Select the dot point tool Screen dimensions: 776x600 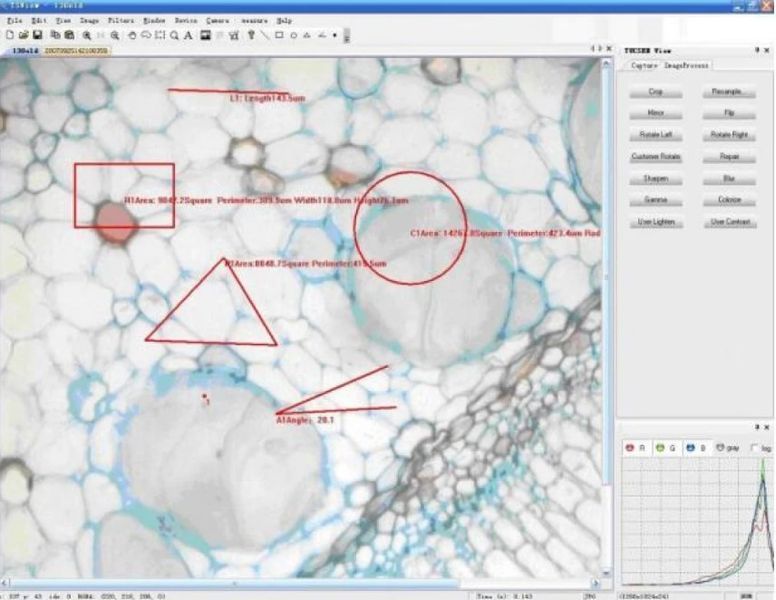pyautogui.click(x=335, y=35)
